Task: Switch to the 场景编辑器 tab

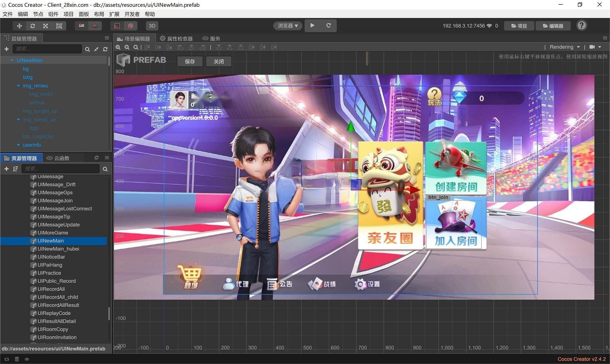Action: point(134,39)
